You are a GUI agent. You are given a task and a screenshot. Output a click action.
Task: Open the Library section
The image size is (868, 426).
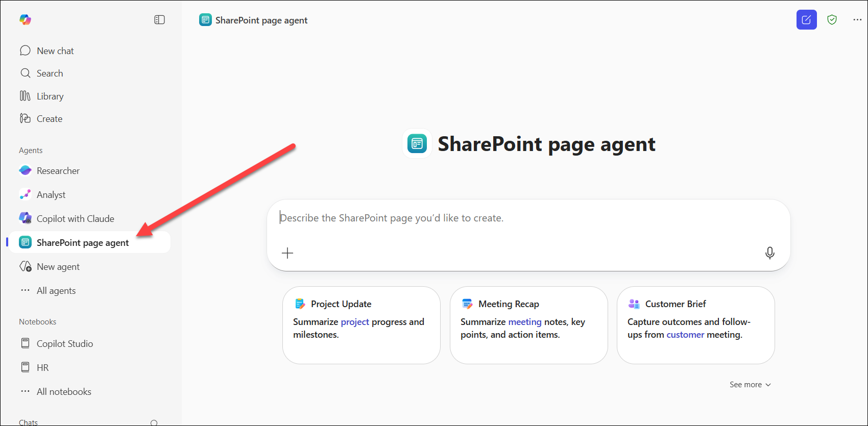coord(50,96)
